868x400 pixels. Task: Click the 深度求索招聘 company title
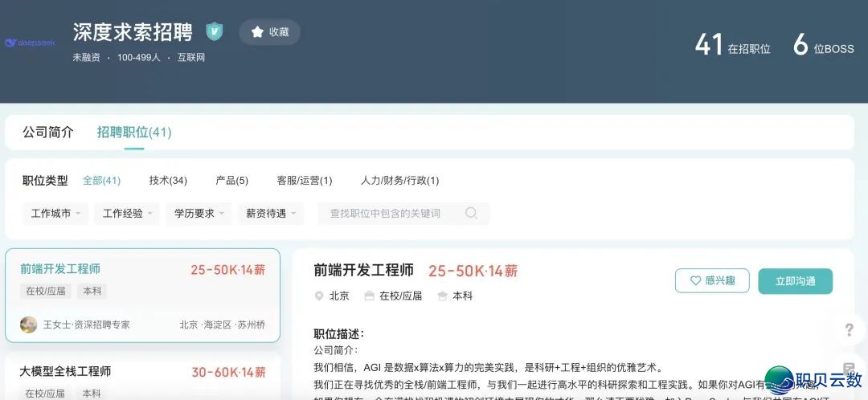(133, 32)
